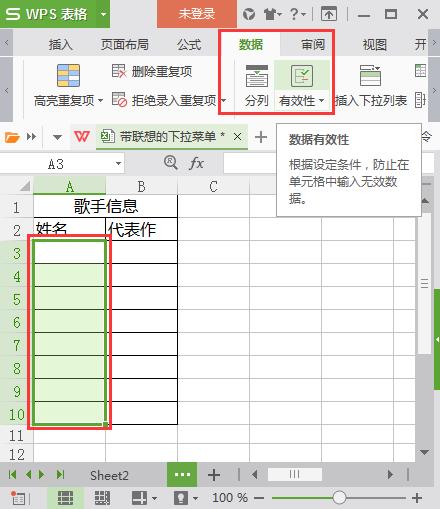Click the 拒绝录入重复项 button
This screenshot has width=440, height=509.
coord(164,100)
